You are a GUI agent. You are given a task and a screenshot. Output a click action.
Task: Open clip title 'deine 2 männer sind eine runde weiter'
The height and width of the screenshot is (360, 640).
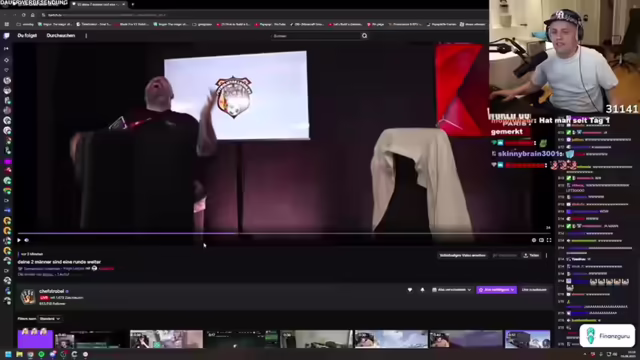[x=59, y=262]
